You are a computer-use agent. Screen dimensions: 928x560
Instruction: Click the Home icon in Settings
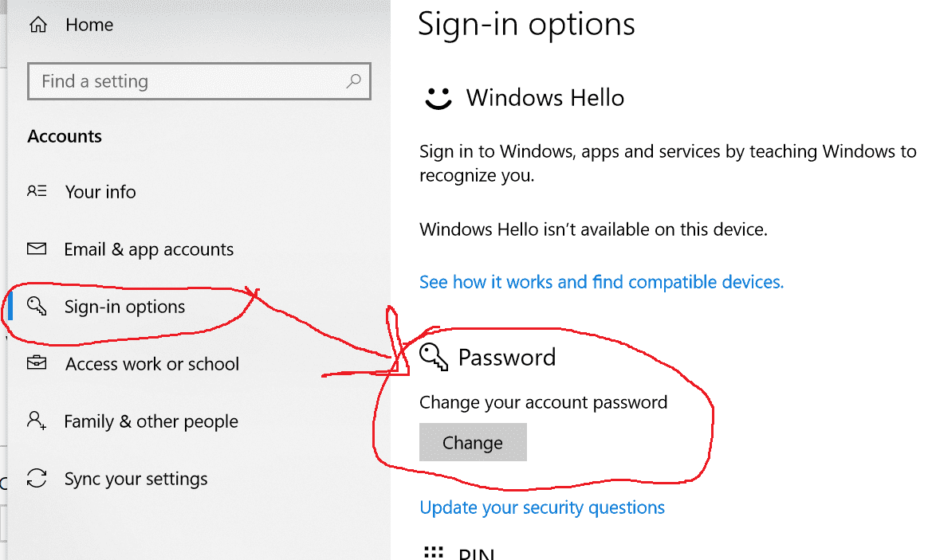click(x=37, y=25)
